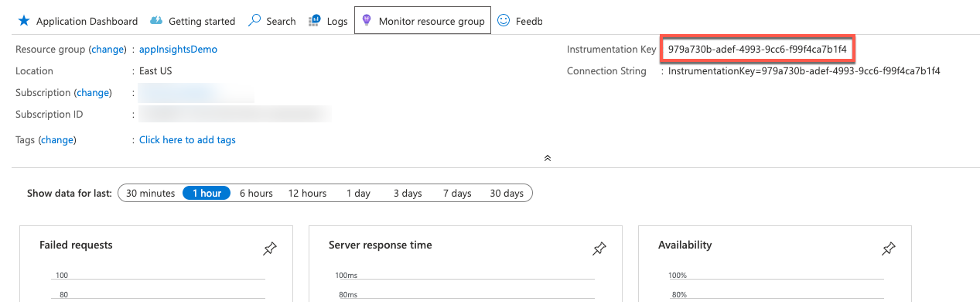Change the Subscription
Image resolution: width=980 pixels, height=302 pixels.
93,92
